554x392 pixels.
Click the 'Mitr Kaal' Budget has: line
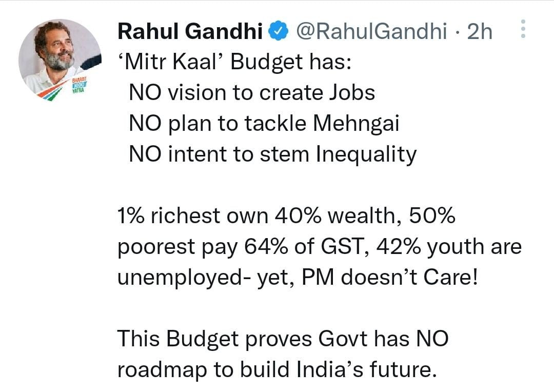234,62
